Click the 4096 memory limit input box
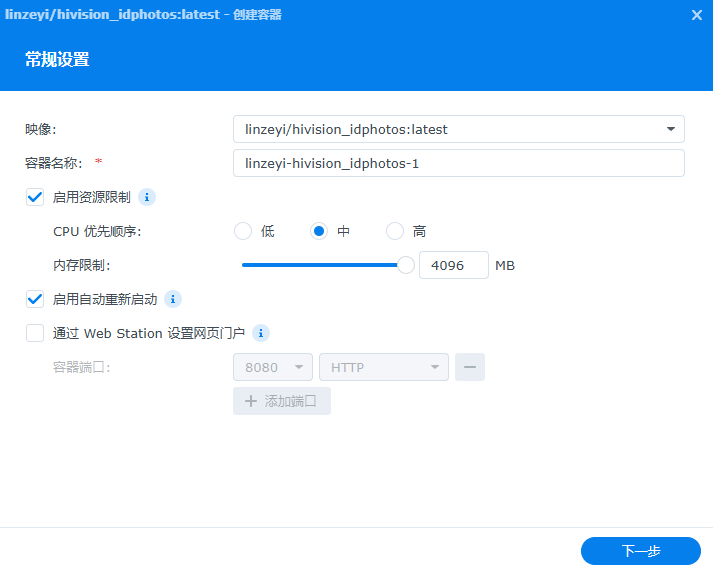The height and width of the screenshot is (569, 713). pyautogui.click(x=453, y=265)
